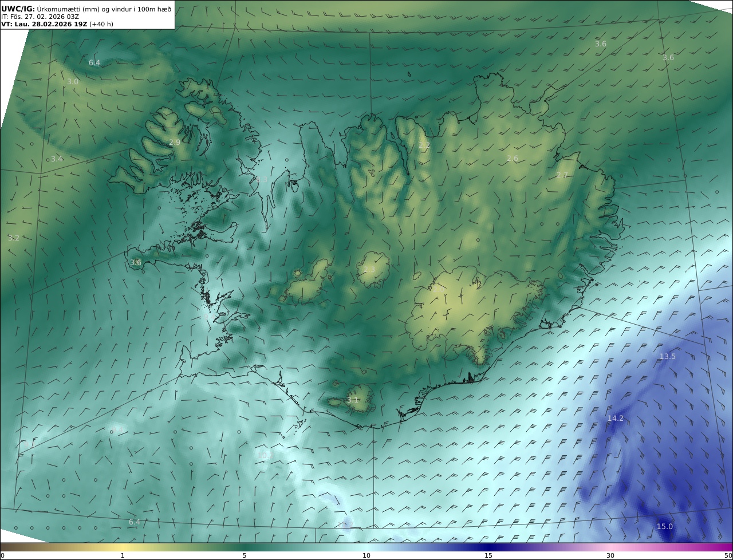Click the colour scale tick label 15
The height and width of the screenshot is (560, 733).
click(488, 555)
